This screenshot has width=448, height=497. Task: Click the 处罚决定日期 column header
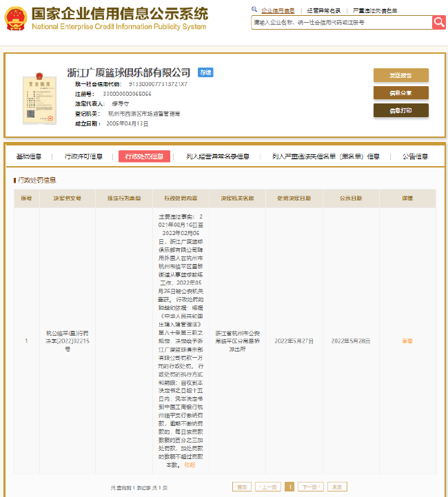tap(294, 199)
